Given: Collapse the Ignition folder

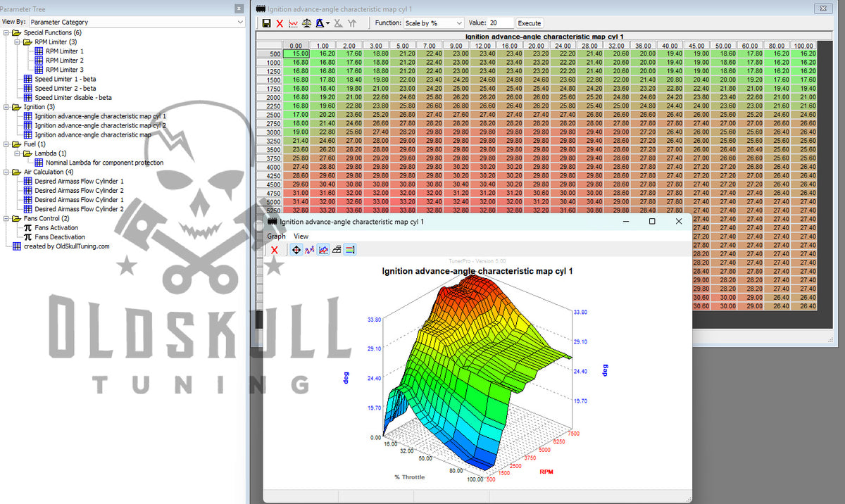Looking at the screenshot, I should [6, 107].
